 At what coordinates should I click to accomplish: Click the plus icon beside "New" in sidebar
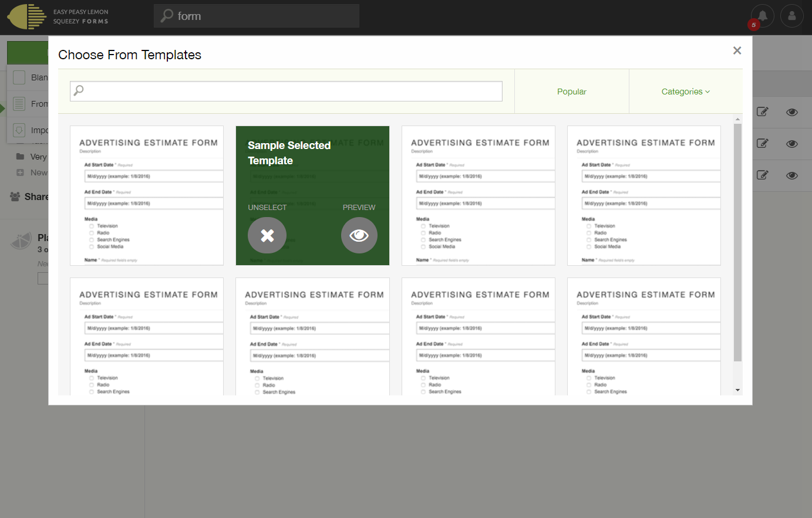coord(20,172)
